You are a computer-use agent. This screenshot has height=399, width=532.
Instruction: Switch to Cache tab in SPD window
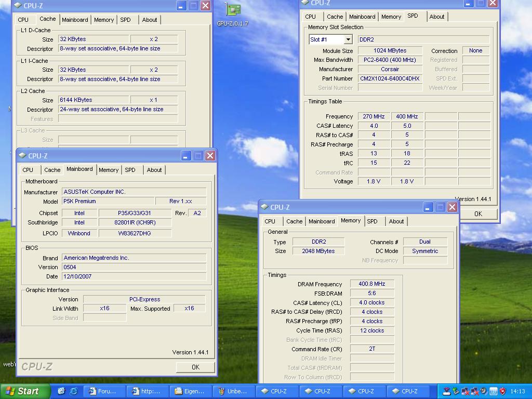335,17
